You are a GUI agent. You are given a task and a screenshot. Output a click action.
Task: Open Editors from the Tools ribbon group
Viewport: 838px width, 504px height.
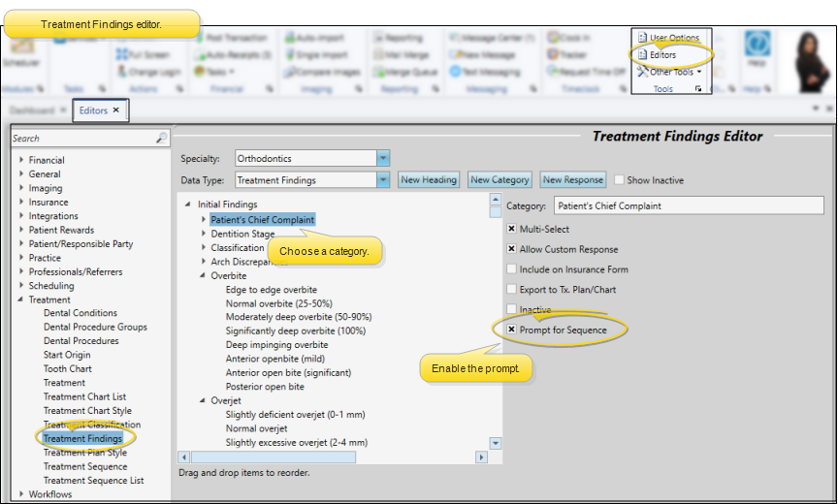pos(662,54)
